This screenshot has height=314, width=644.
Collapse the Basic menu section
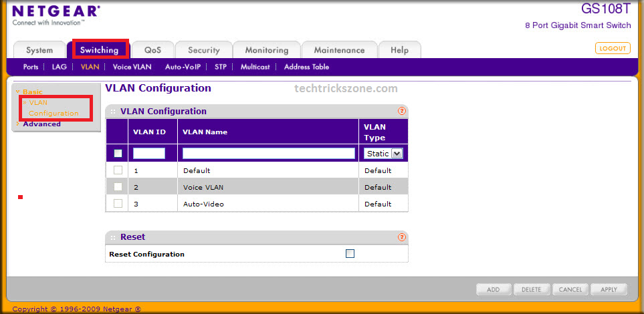pos(32,92)
